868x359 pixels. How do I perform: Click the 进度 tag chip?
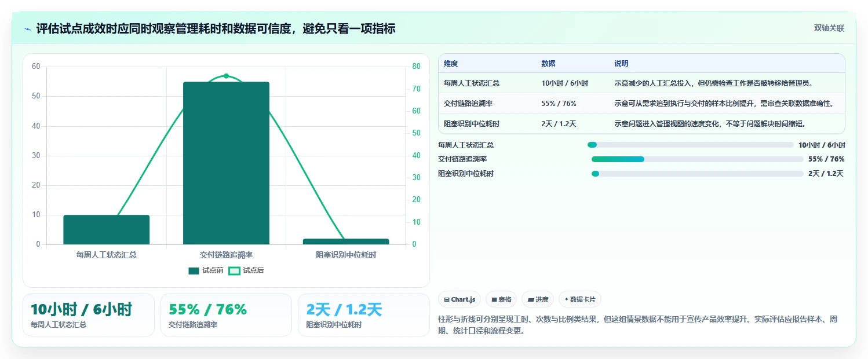point(538,299)
